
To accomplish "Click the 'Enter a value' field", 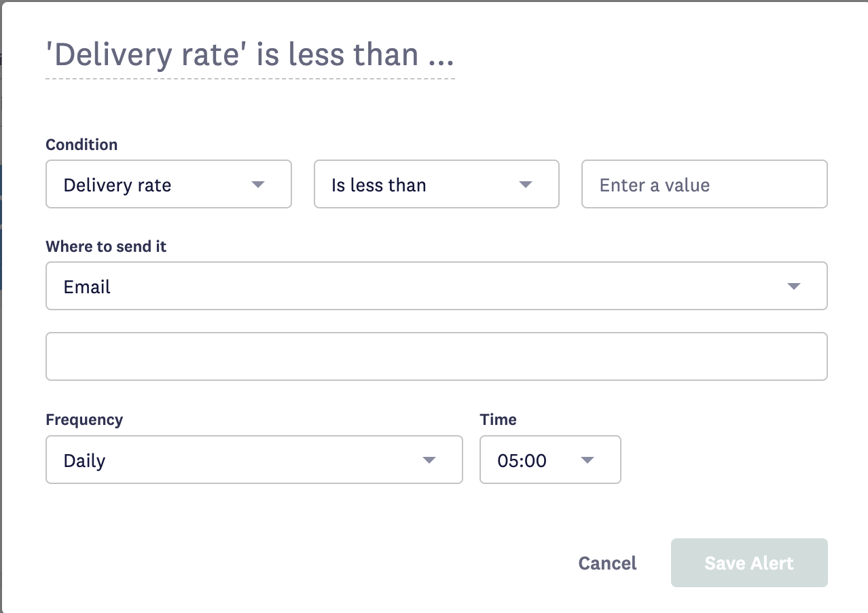I will click(704, 184).
